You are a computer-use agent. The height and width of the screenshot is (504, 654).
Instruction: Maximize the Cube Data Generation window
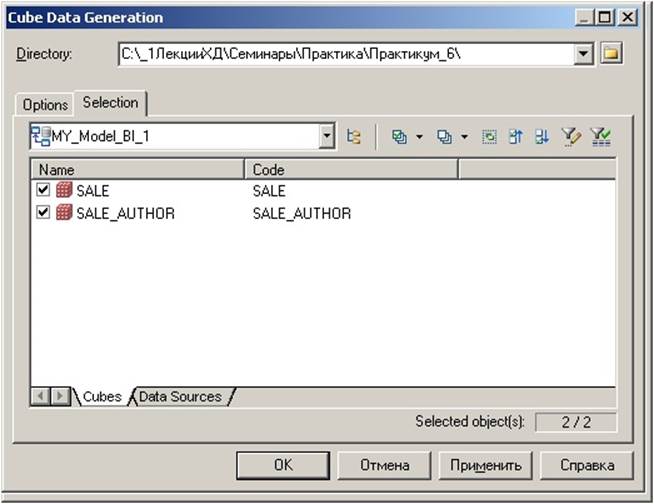point(605,18)
